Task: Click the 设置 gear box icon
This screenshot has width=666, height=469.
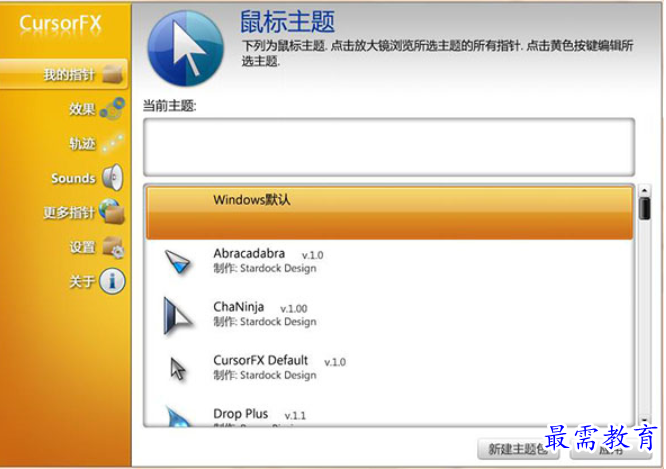Action: coord(113,247)
